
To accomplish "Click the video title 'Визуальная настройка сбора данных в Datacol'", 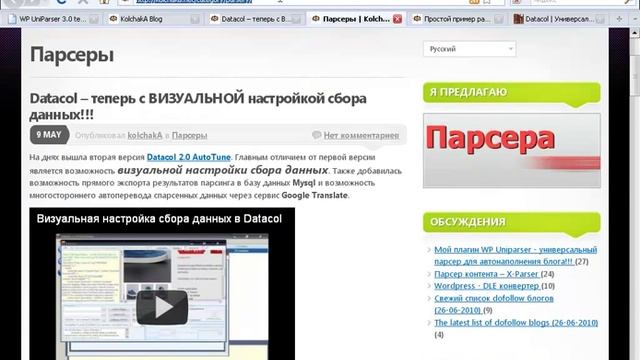I will click(x=159, y=219).
